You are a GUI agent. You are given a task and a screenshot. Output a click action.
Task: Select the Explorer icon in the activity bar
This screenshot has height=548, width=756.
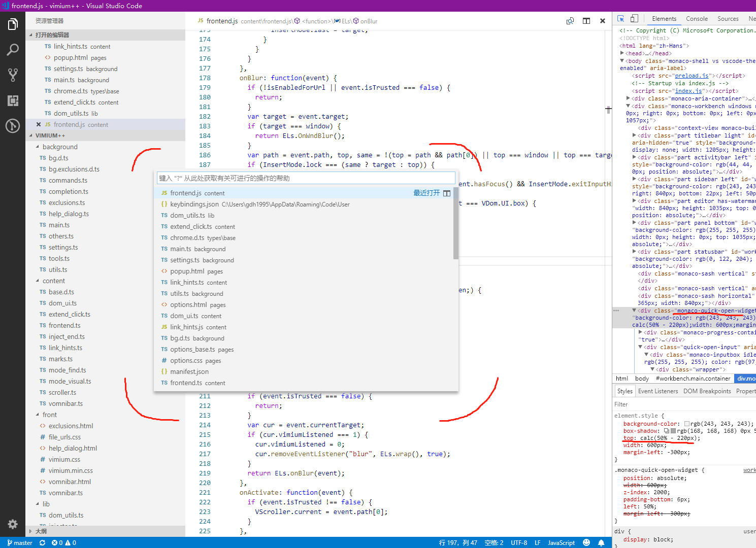tap(13, 23)
